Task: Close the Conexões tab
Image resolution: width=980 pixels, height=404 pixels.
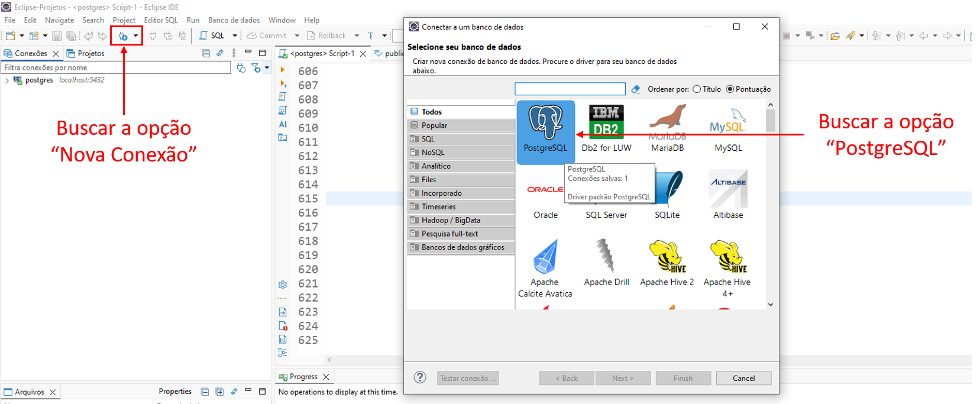Action: [x=56, y=54]
